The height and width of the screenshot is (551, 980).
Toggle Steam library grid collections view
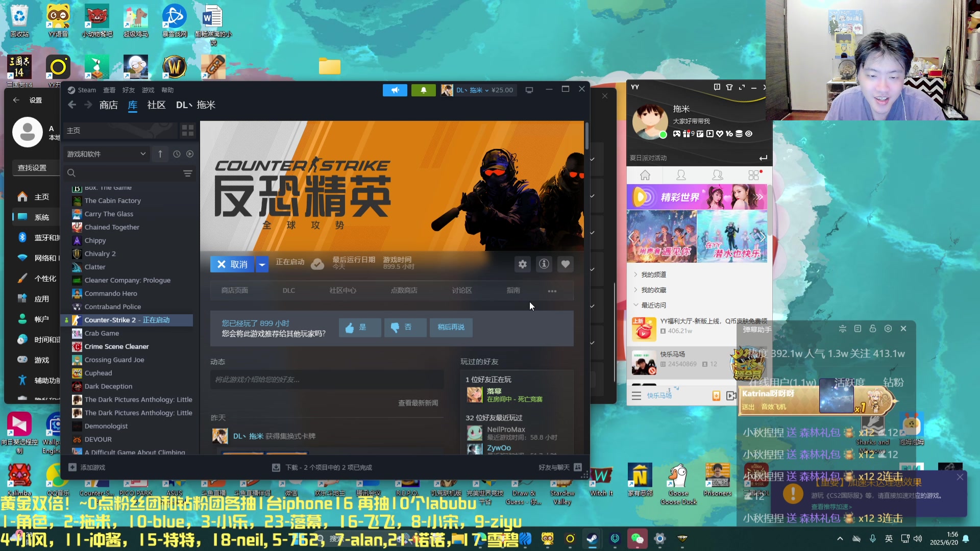click(187, 131)
